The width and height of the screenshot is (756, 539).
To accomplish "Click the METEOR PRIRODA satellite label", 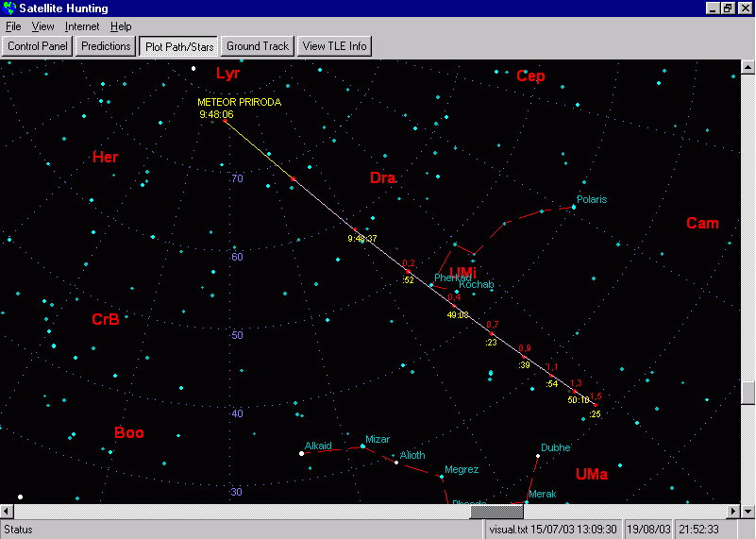I will (x=239, y=102).
